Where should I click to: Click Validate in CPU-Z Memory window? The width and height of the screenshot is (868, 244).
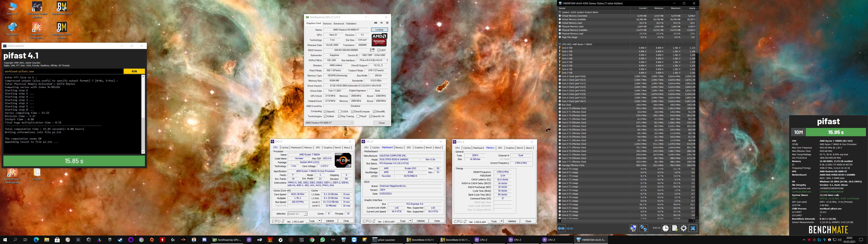pos(512,221)
